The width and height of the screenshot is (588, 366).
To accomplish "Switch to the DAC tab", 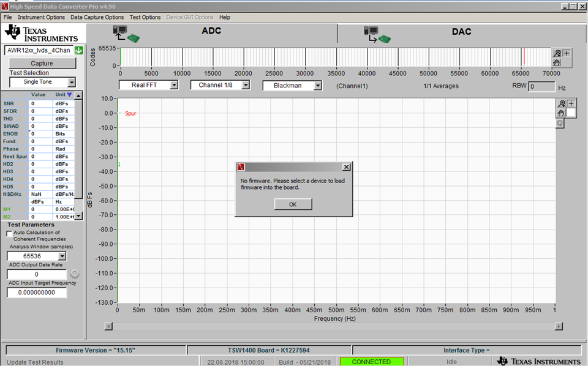I will pyautogui.click(x=461, y=32).
